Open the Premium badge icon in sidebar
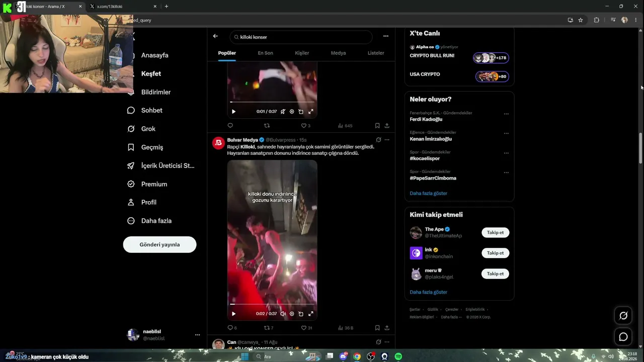The width and height of the screenshot is (644, 362). 131,184
